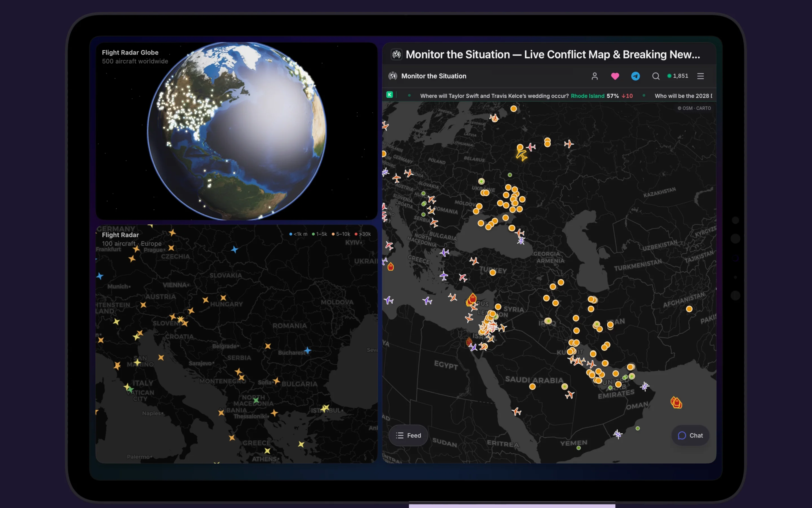The image size is (812, 508).
Task: Click the search magnifier icon
Action: click(656, 76)
